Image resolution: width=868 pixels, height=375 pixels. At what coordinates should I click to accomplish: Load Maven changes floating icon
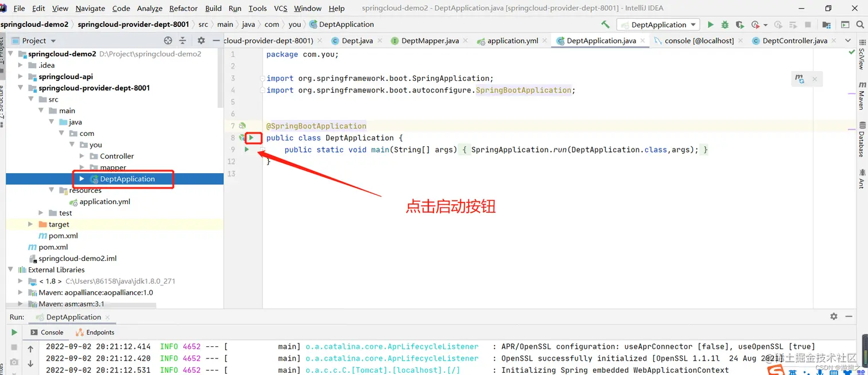click(x=800, y=79)
